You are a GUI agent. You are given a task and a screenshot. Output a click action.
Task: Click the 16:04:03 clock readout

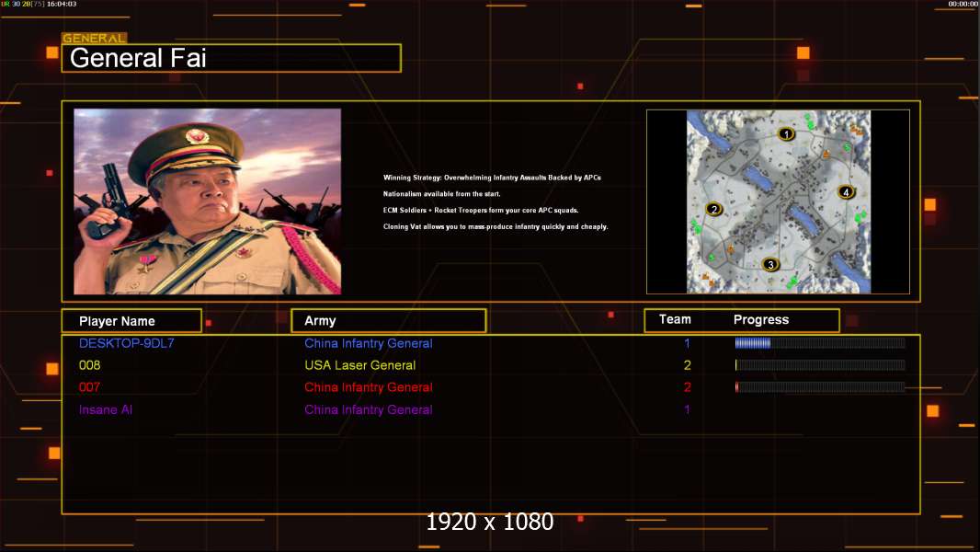click(x=62, y=4)
